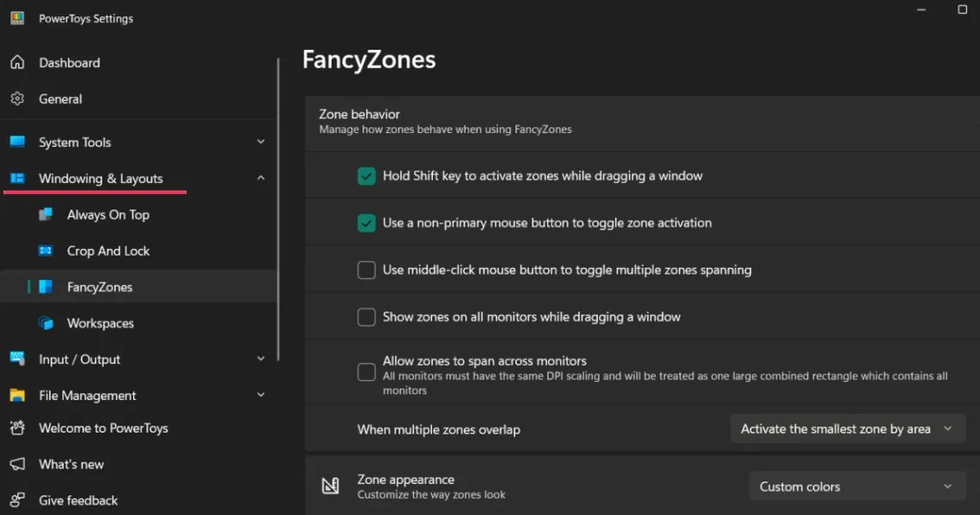The height and width of the screenshot is (515, 980).
Task: Click the Crop And Lock icon
Action: 46,251
